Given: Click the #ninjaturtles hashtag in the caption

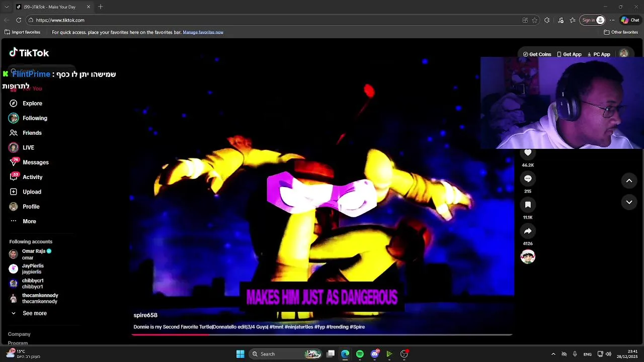Looking at the screenshot, I should click(299, 327).
